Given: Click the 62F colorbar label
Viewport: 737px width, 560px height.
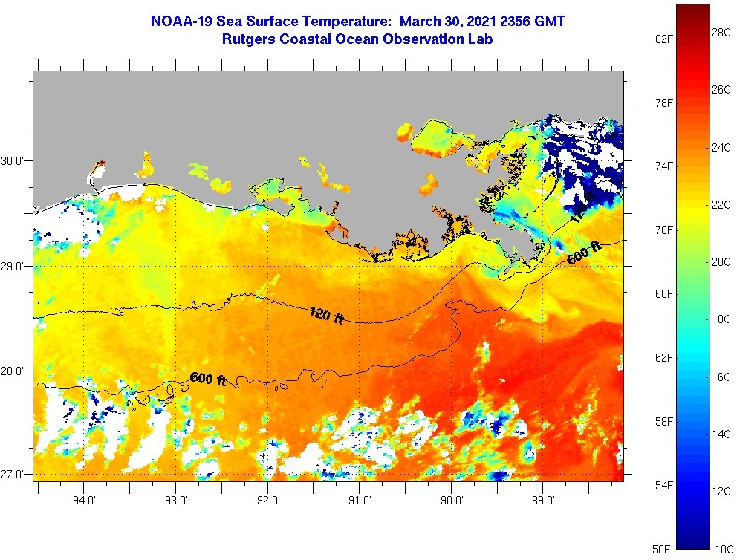Looking at the screenshot, I should pos(664,358).
